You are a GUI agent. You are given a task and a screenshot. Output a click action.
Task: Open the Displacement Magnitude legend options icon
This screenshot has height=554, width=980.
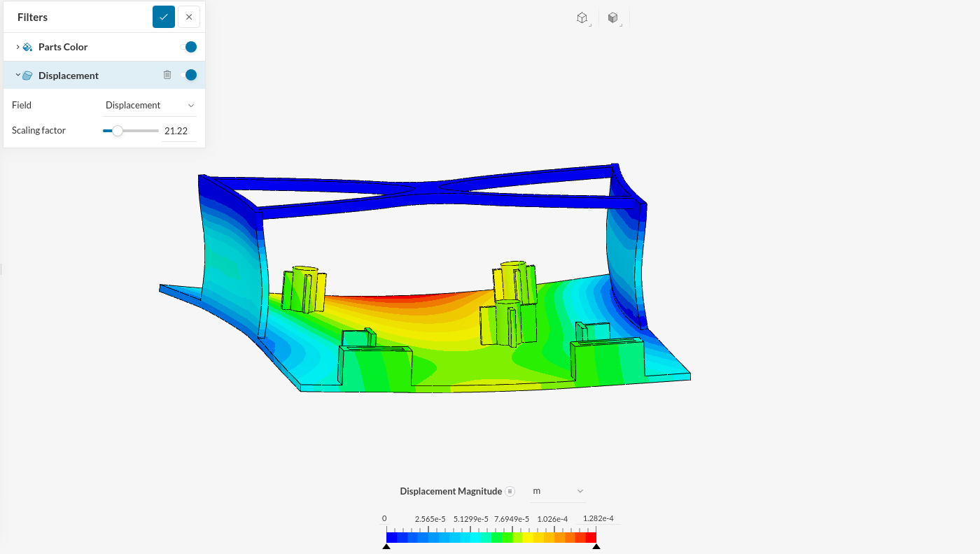(510, 491)
